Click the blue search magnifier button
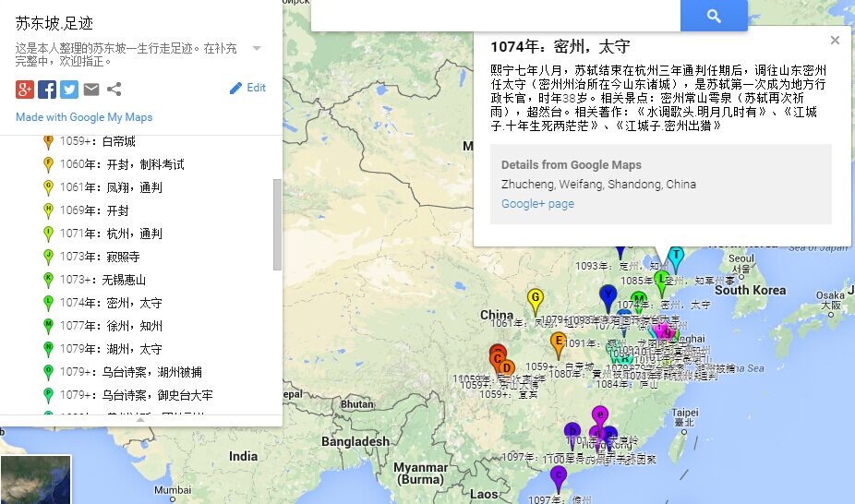The width and height of the screenshot is (855, 504). pos(714,16)
